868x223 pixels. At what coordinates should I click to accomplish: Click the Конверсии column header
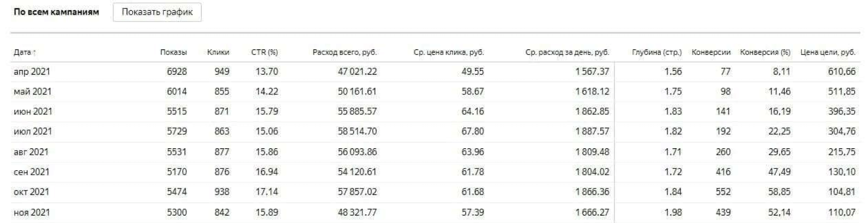[711, 52]
